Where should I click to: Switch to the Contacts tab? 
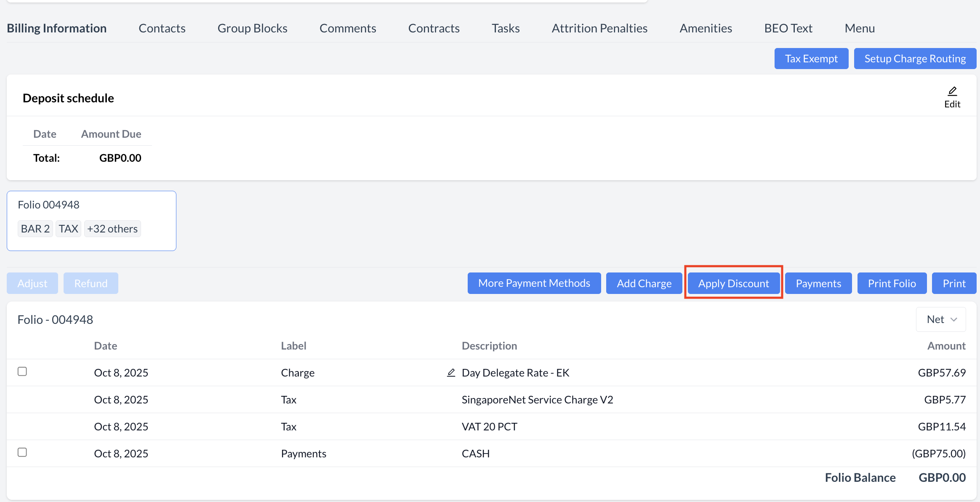(x=162, y=28)
